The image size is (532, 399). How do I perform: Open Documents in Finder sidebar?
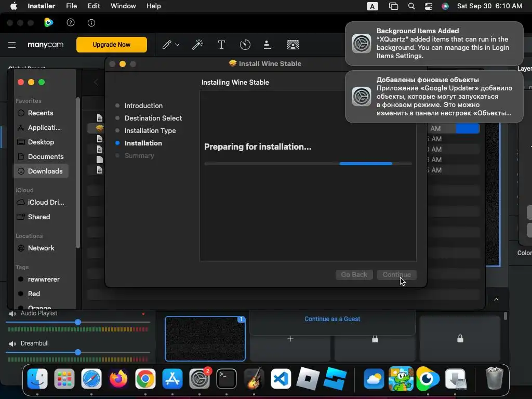pyautogui.click(x=41, y=156)
